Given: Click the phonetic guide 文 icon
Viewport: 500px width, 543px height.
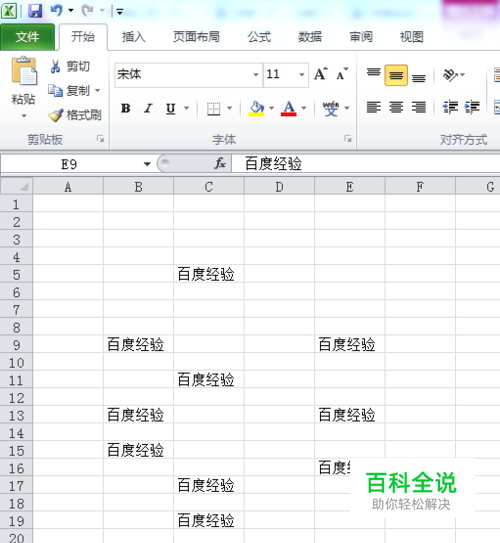Looking at the screenshot, I should point(331,109).
